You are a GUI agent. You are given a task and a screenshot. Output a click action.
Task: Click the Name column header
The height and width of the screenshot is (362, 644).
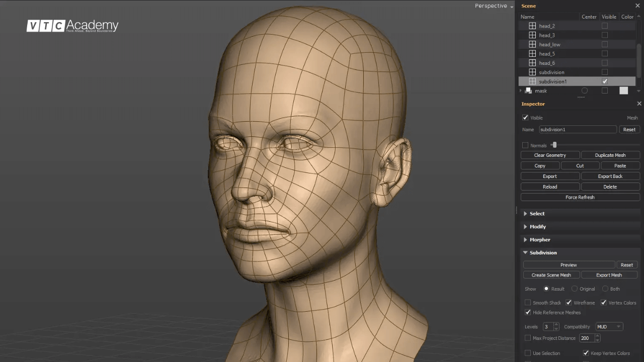tap(527, 17)
